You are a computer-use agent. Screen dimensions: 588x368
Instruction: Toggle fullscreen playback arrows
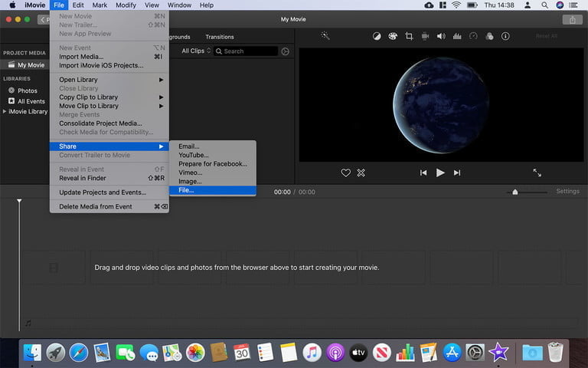click(537, 172)
